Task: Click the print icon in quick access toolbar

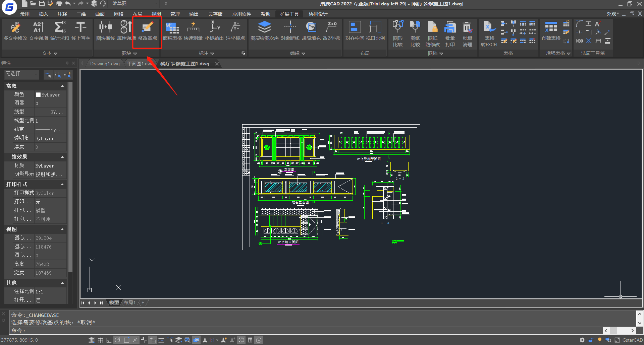Action: pyautogui.click(x=59, y=4)
